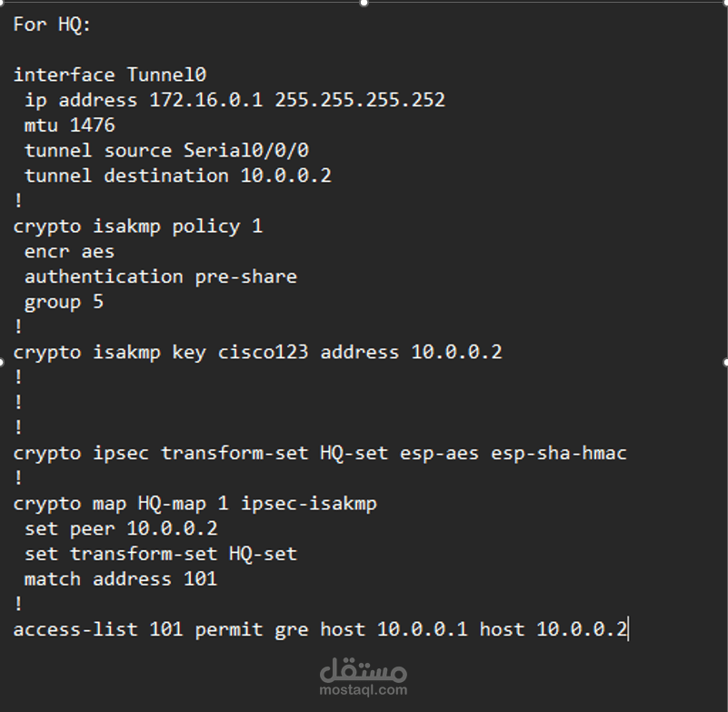Place cursor at end of access-list line
The height and width of the screenshot is (712, 728).
(628, 629)
